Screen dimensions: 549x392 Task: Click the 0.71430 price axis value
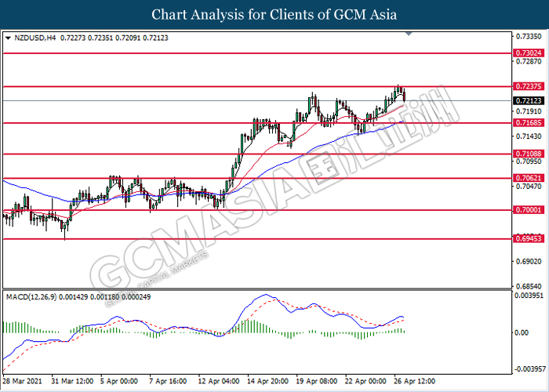529,136
